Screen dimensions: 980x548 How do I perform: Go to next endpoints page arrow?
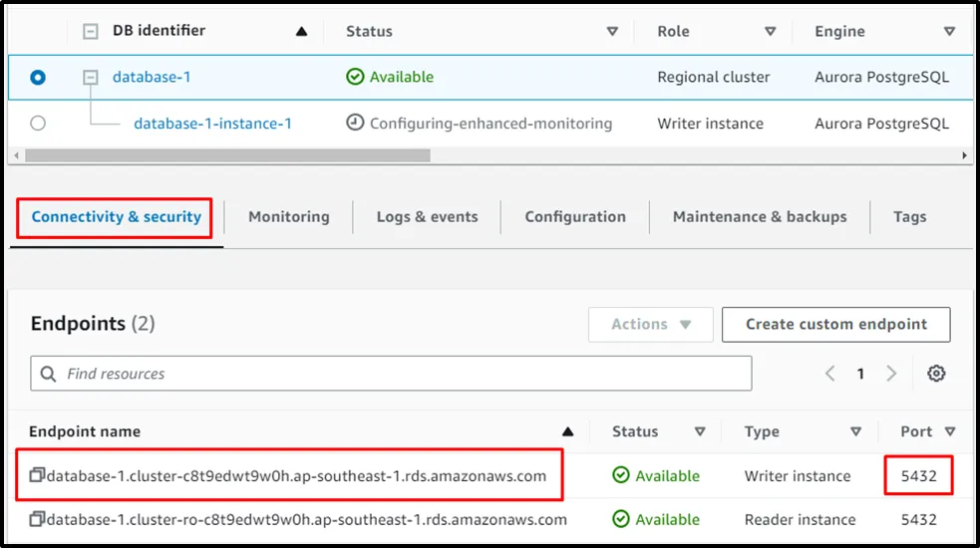click(891, 374)
